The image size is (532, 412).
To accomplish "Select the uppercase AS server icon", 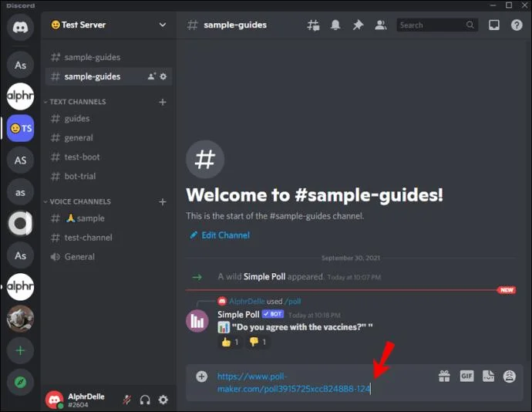I will point(20,160).
